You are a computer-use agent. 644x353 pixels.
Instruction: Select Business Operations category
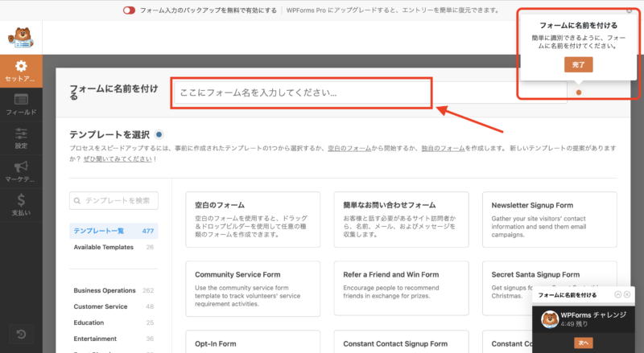[x=114, y=290]
